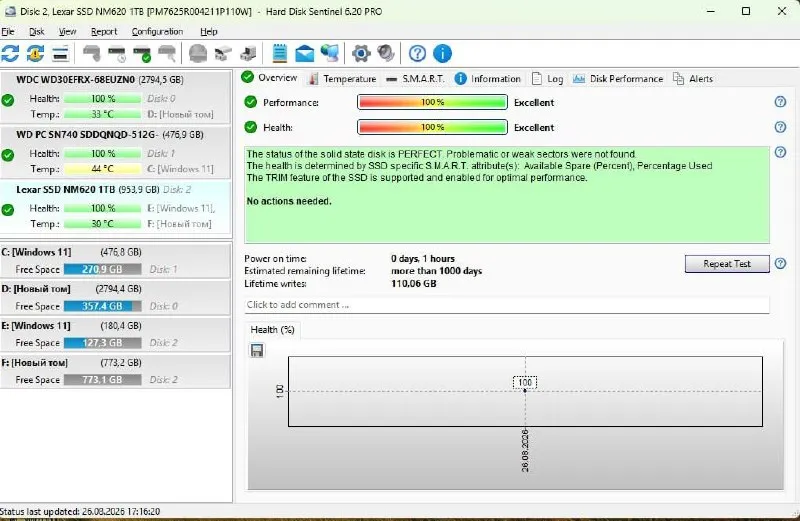Open the Report menu
The height and width of the screenshot is (521, 800).
click(x=104, y=32)
